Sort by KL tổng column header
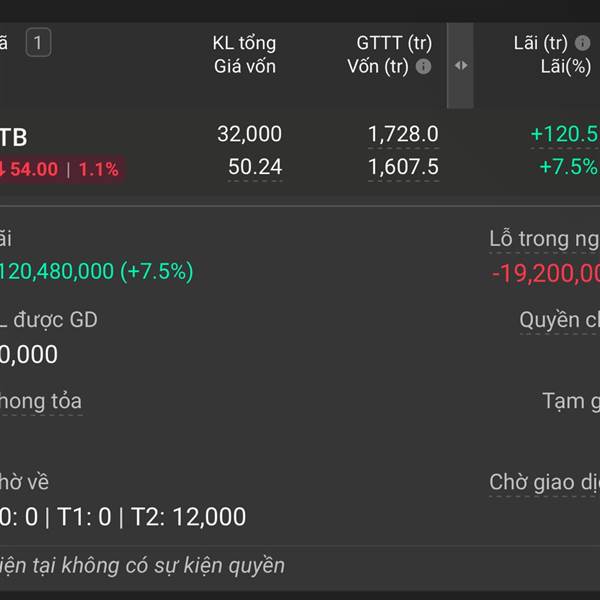Viewport: 600px width, 600px height. 244,43
